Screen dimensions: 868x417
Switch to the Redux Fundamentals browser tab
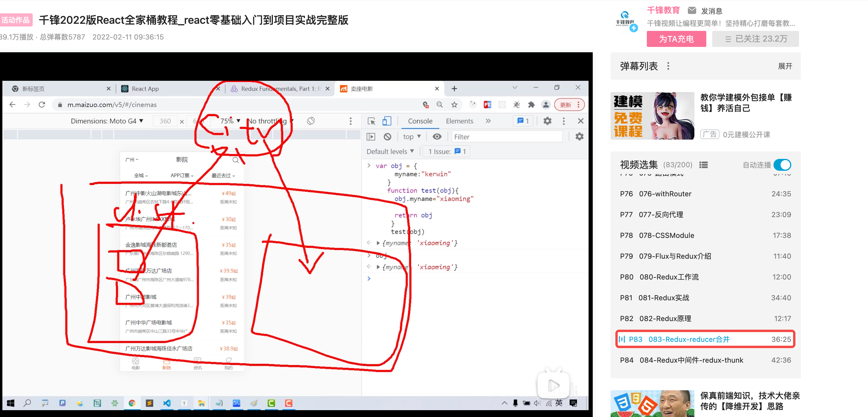[x=280, y=89]
